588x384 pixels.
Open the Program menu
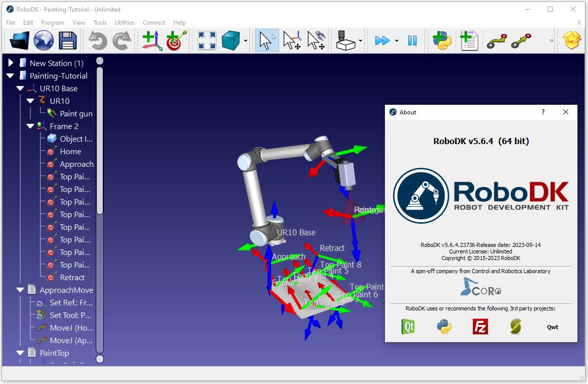click(53, 23)
